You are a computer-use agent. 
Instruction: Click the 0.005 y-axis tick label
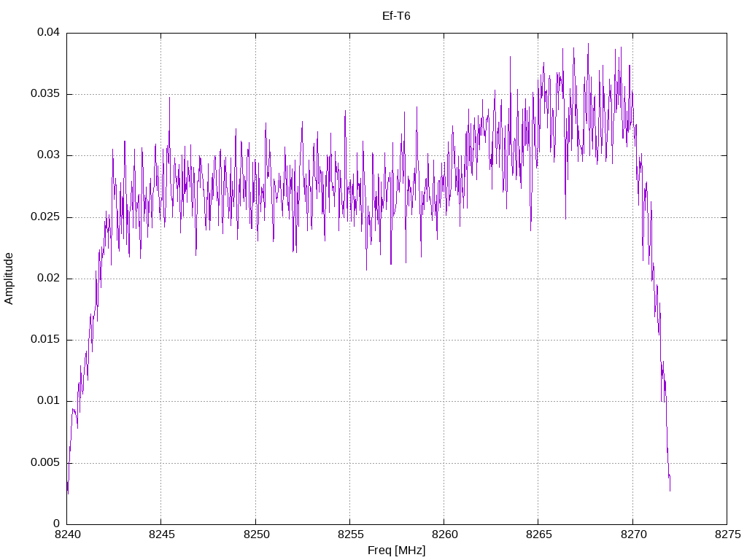tap(45, 463)
